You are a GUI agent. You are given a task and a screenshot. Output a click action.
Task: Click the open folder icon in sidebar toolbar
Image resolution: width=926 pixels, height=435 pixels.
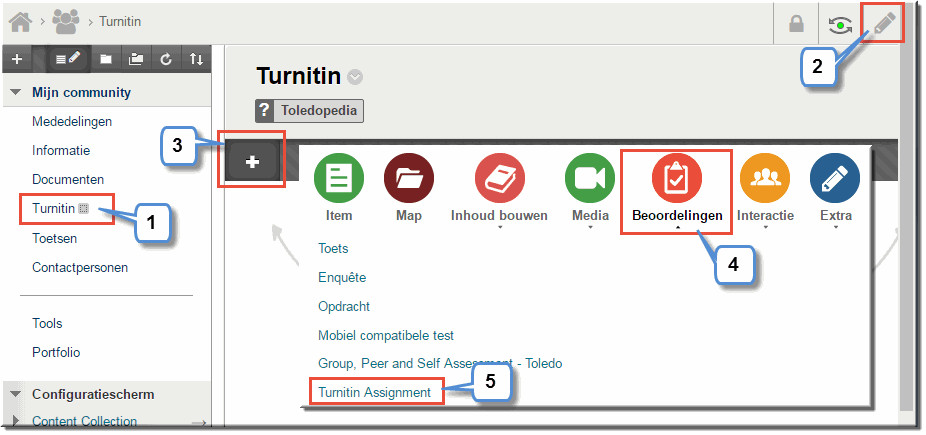point(136,59)
